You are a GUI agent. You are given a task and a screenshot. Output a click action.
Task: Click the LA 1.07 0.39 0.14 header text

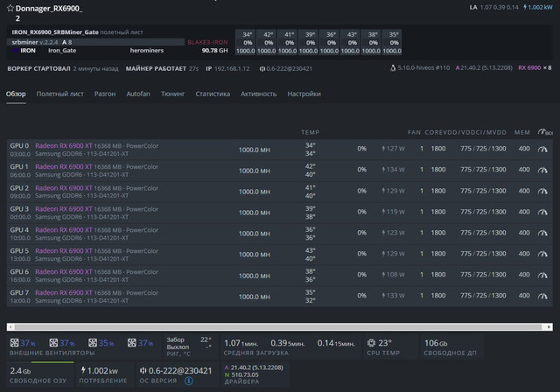[x=493, y=7]
